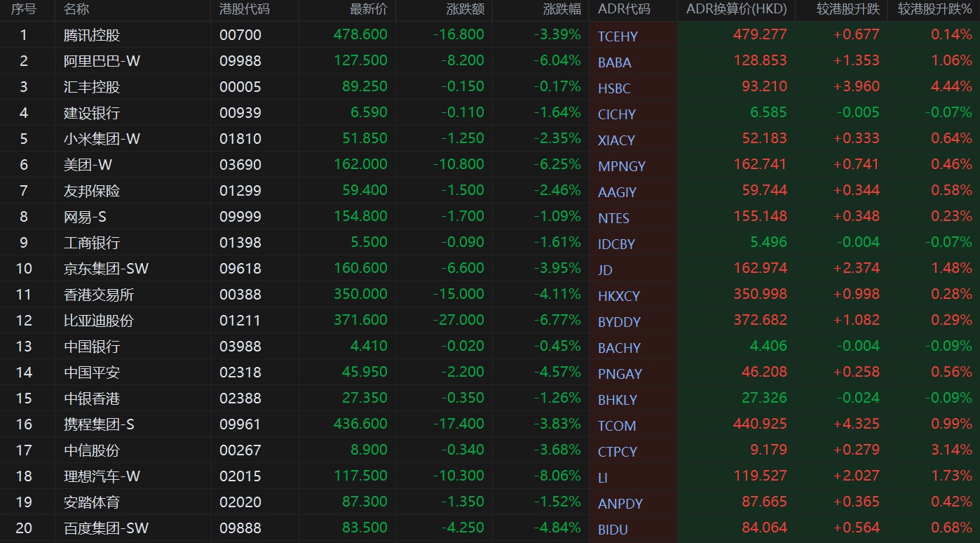Click the NTES ADR code
The image size is (980, 543).
[614, 218]
